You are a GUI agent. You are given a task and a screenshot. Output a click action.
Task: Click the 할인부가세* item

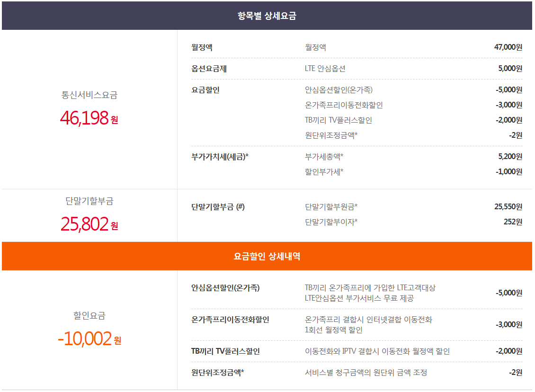324,172
